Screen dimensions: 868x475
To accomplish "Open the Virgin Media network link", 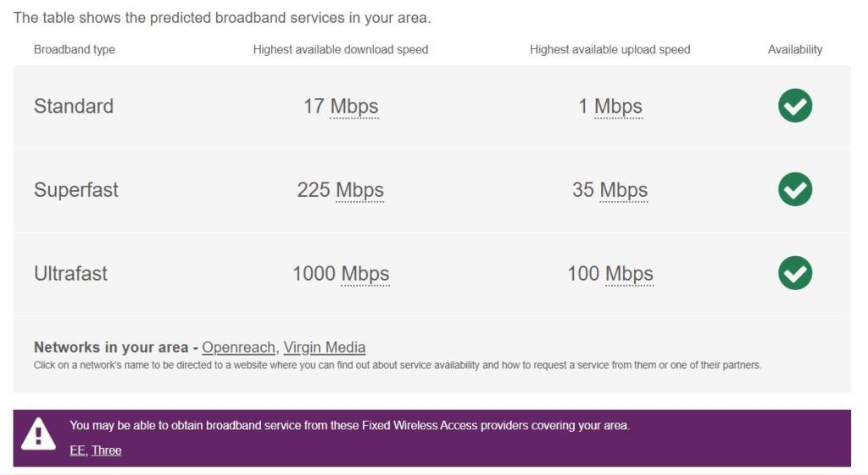I will [x=325, y=348].
